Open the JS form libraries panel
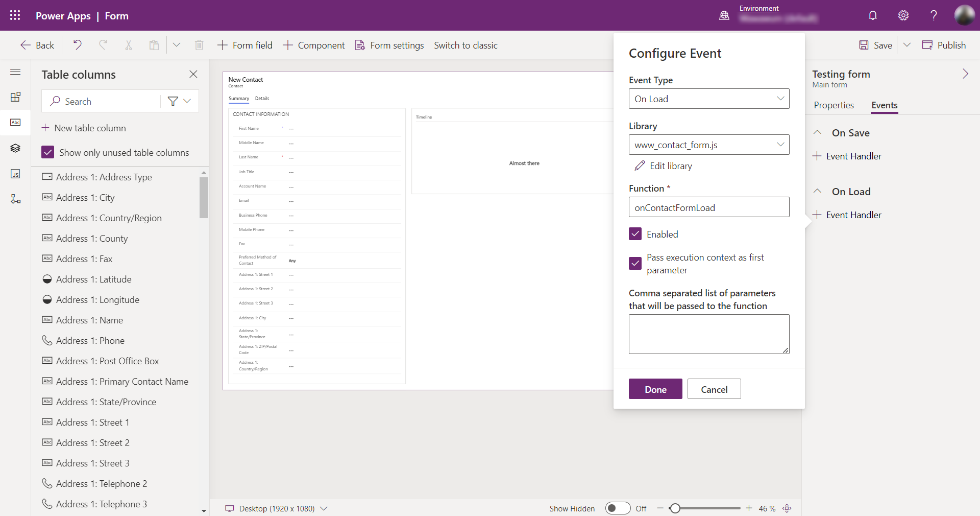Image resolution: width=980 pixels, height=516 pixels. coord(15,174)
